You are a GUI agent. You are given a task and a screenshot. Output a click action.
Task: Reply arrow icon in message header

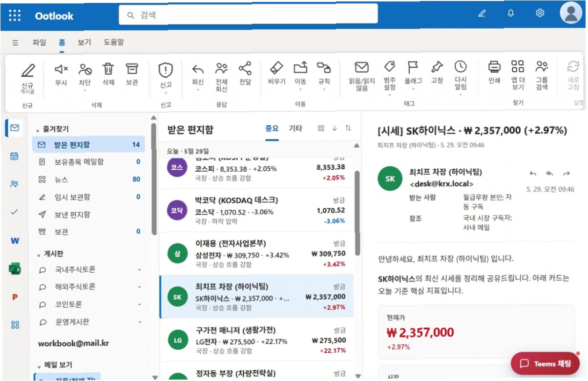pyautogui.click(x=533, y=173)
